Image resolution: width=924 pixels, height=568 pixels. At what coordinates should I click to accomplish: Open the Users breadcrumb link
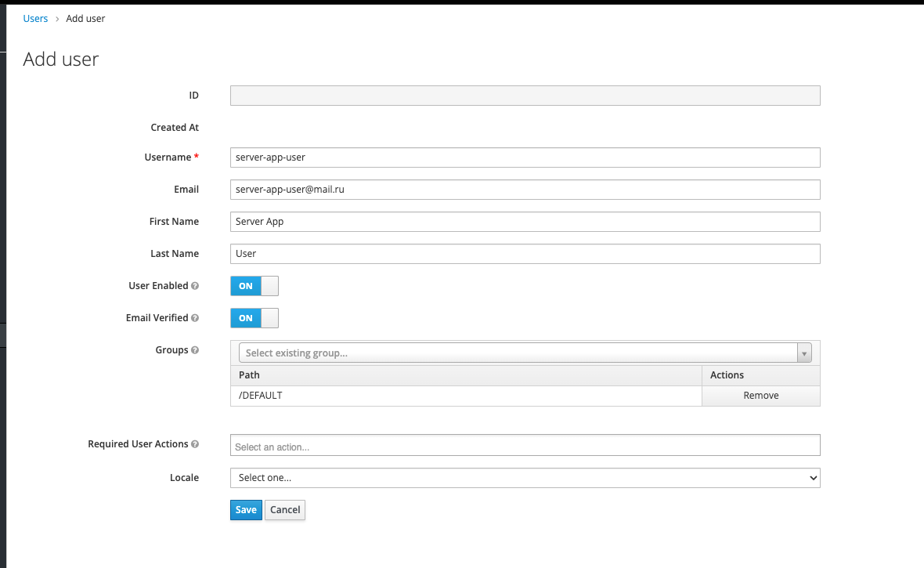pos(35,18)
